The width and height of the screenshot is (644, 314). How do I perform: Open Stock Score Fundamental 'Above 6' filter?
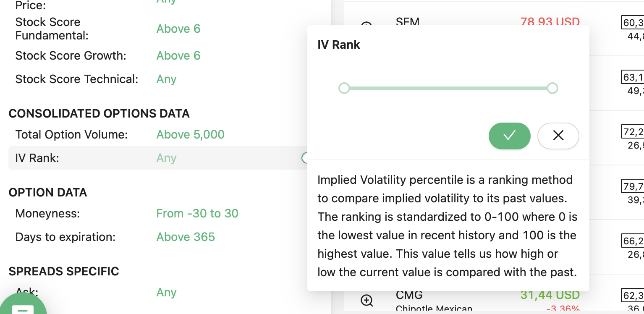pos(178,29)
